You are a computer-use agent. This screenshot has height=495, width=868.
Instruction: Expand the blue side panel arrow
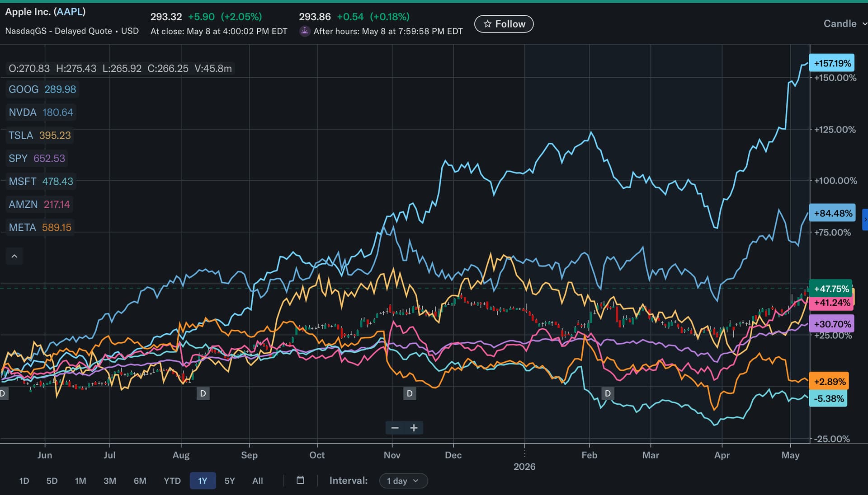point(865,219)
